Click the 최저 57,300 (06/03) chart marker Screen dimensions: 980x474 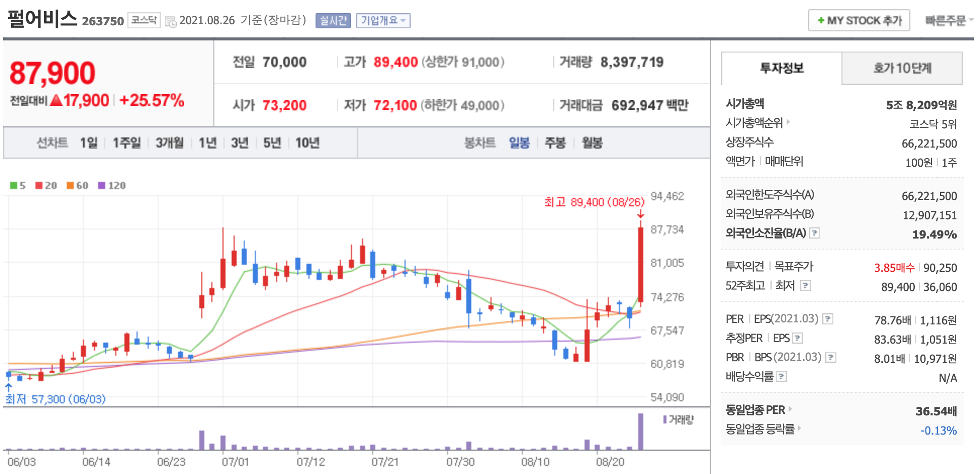[x=56, y=399]
